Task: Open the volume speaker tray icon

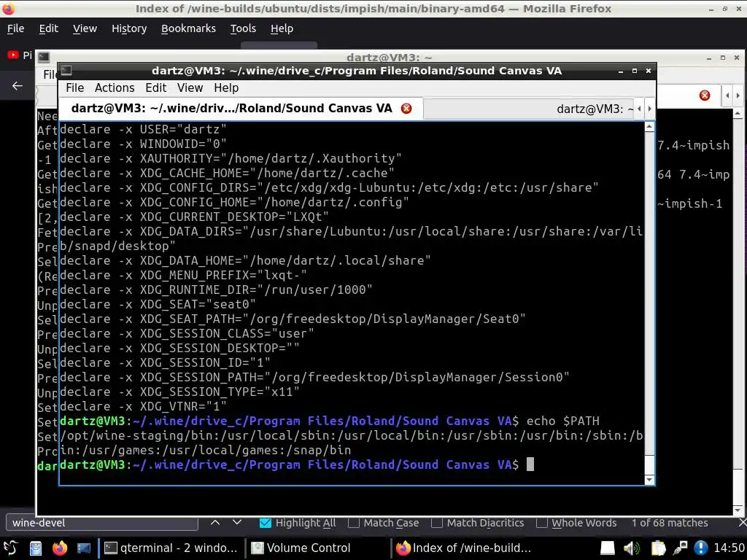Action: tap(632, 548)
